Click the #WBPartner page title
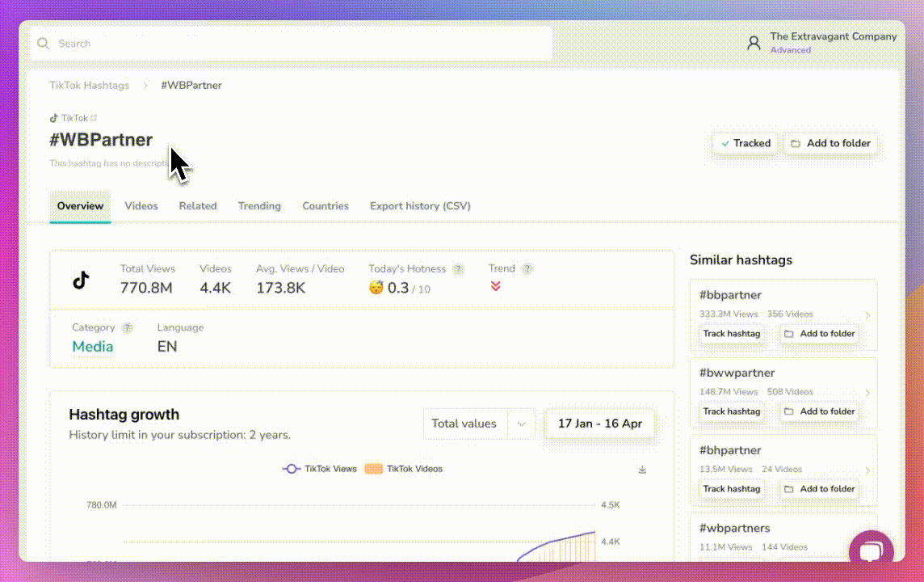 point(101,140)
